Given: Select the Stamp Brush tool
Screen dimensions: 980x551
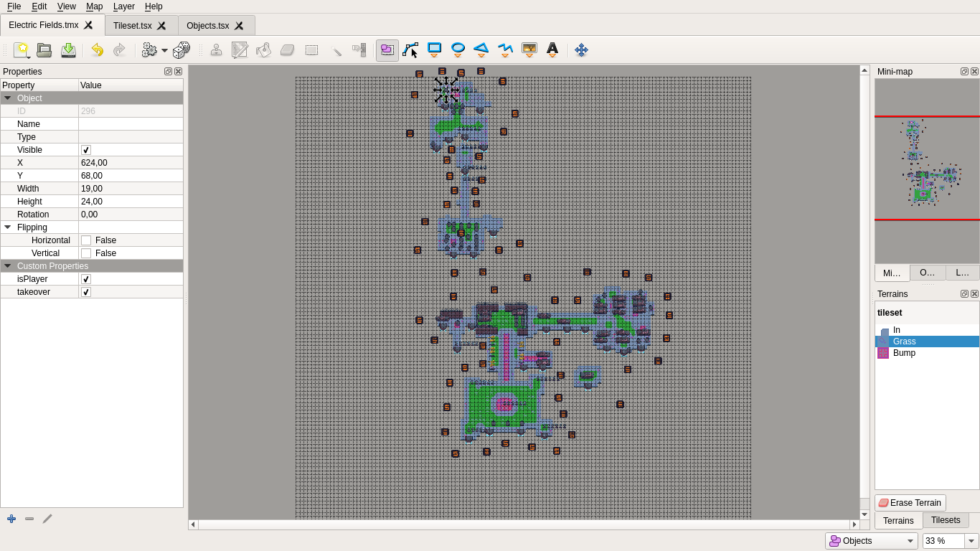Looking at the screenshot, I should pyautogui.click(x=216, y=50).
